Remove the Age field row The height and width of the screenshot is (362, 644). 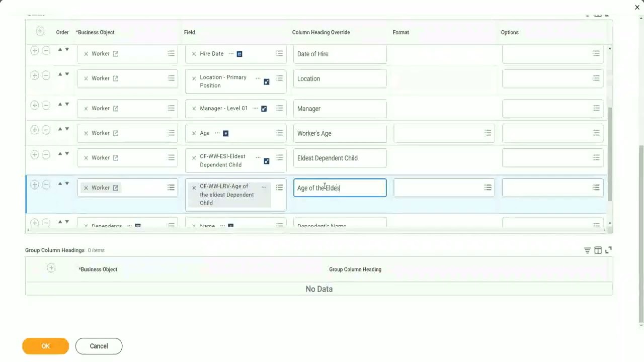tap(46, 130)
